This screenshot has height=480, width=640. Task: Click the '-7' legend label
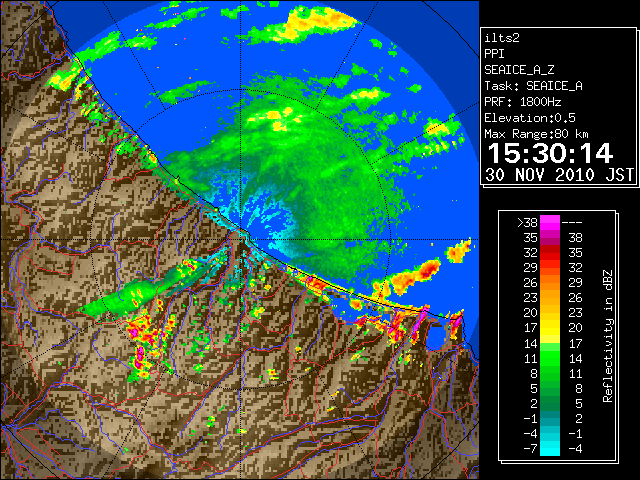(530, 449)
